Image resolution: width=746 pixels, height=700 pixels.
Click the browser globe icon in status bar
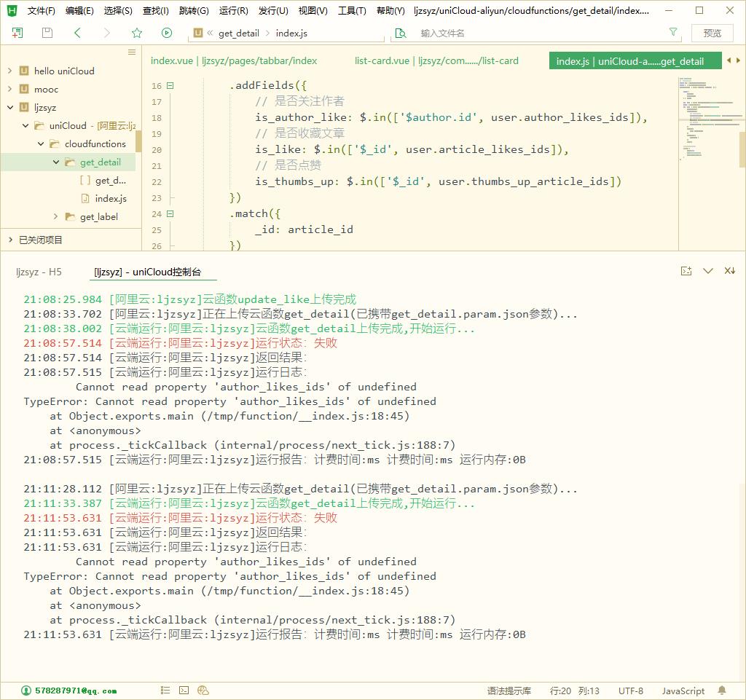click(203, 691)
